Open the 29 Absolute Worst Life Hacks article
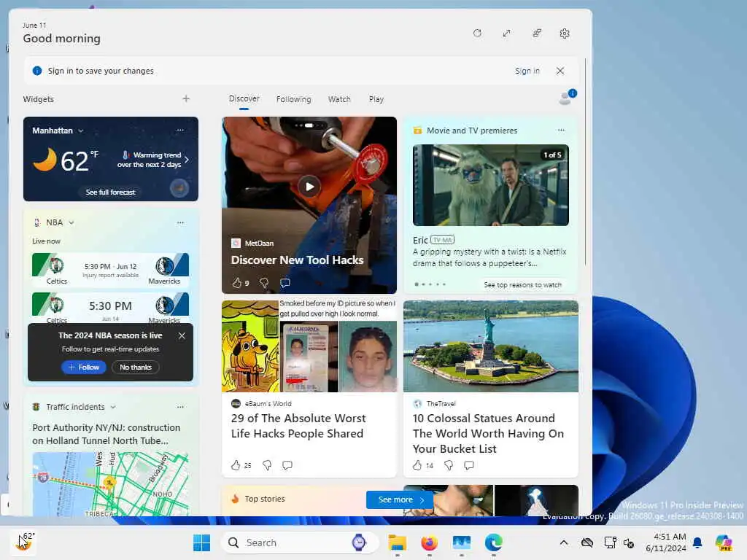Viewport: 747px width, 560px height. 298,426
